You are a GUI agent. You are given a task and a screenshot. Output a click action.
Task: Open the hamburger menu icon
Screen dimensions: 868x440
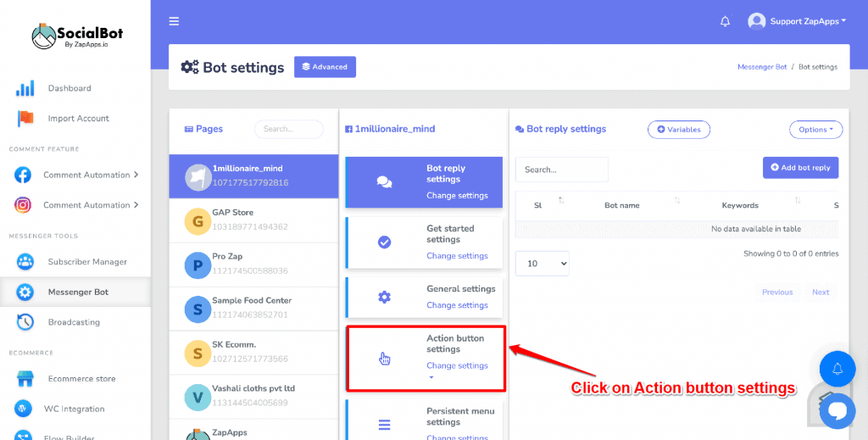click(x=174, y=21)
